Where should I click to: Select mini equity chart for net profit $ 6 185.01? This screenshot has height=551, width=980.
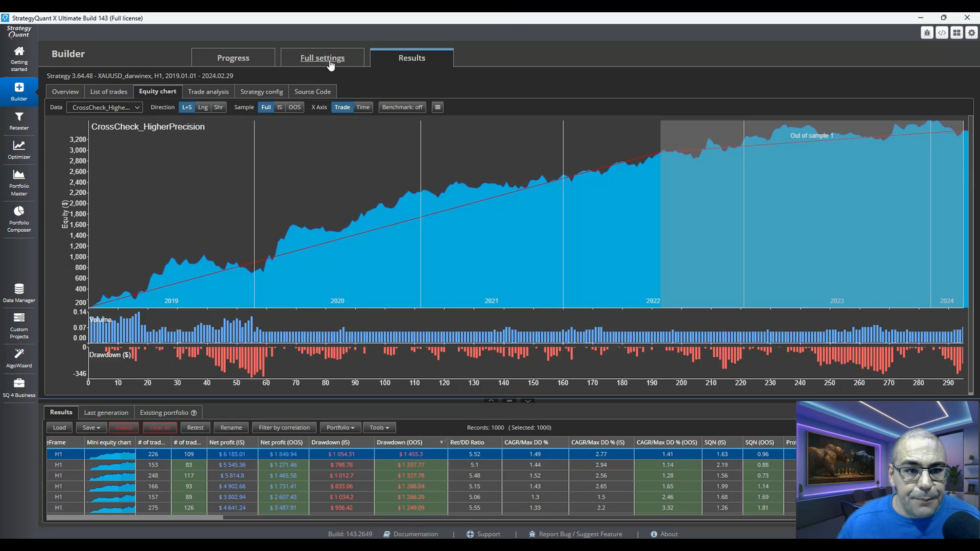tap(110, 454)
